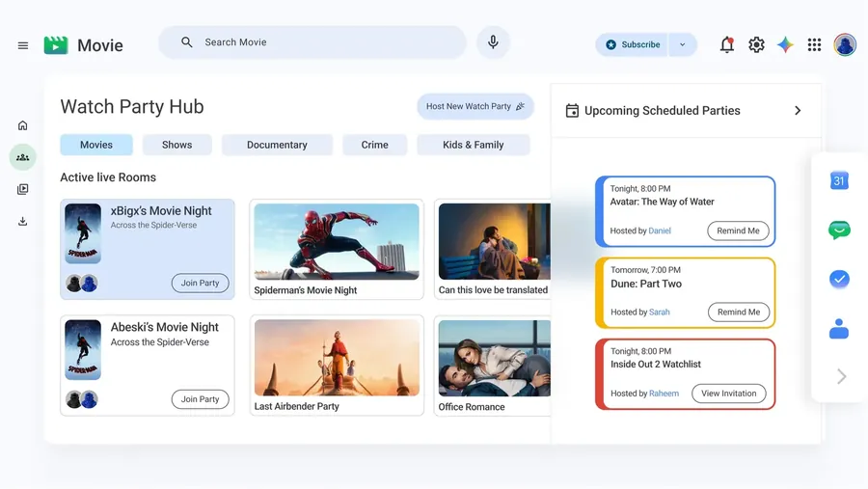Select the Watch Party group sidebar icon
Screen dimensions: 868x489
click(x=23, y=157)
